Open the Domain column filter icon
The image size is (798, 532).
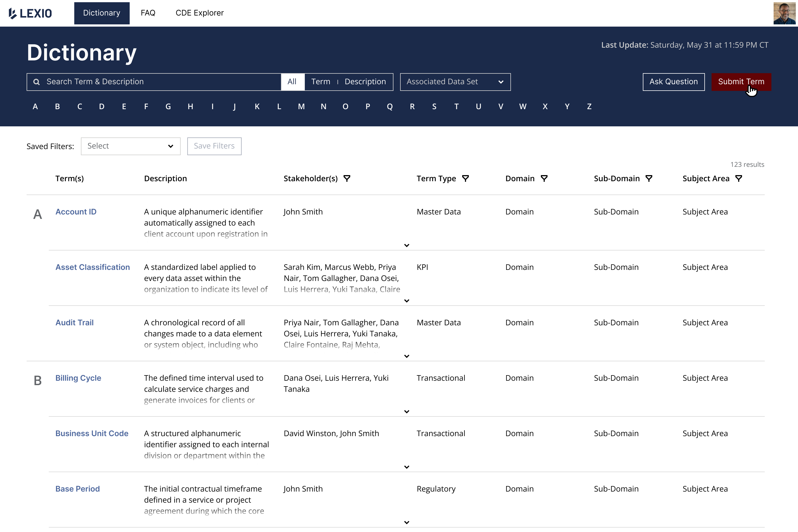click(544, 178)
